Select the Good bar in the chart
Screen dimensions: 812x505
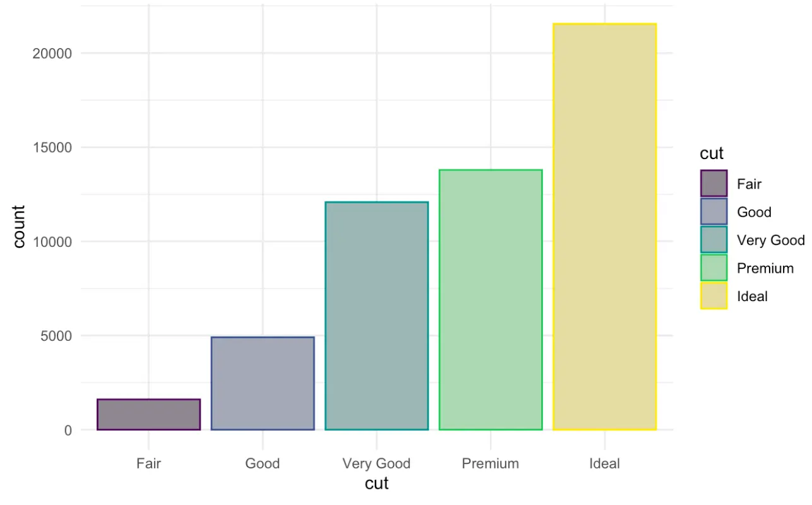coord(263,383)
